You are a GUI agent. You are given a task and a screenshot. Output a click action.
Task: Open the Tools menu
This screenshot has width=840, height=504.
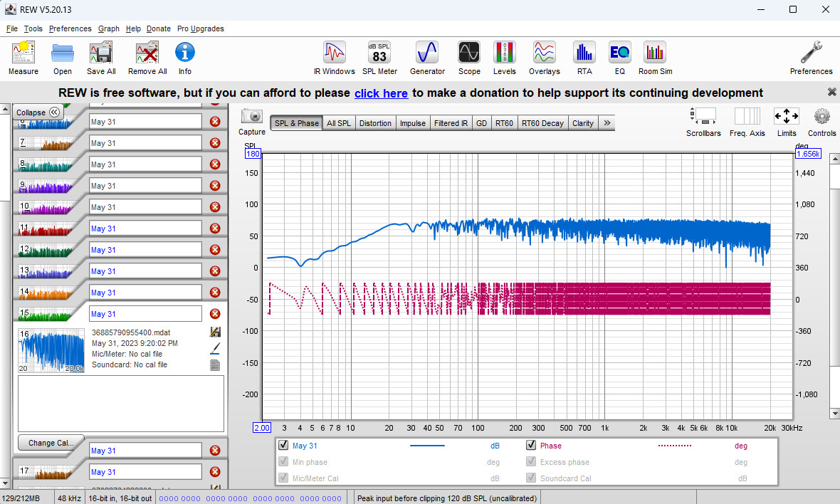pos(33,29)
